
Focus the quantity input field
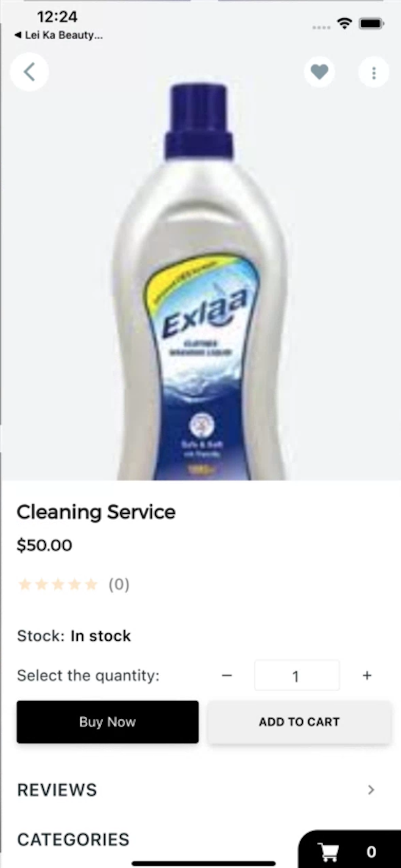click(x=297, y=675)
